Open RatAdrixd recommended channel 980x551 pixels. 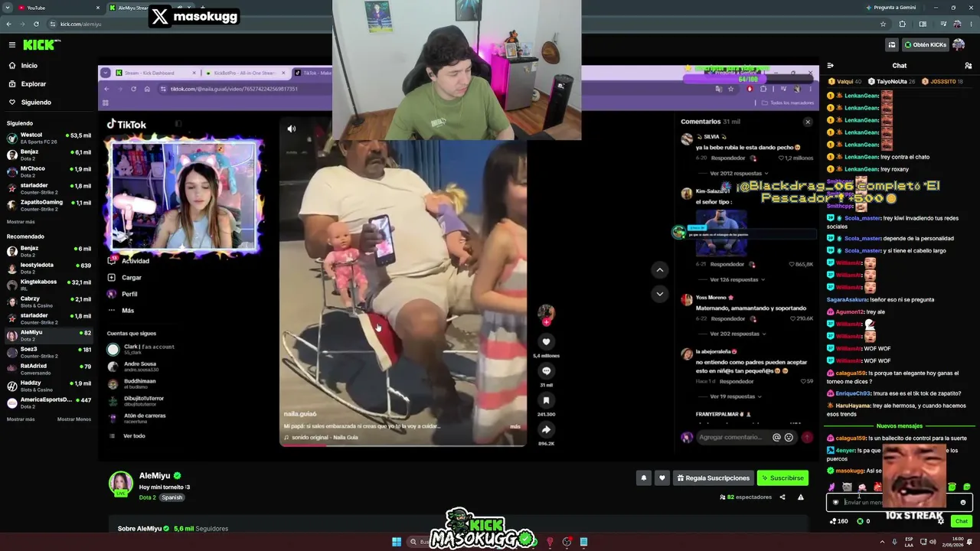point(49,369)
